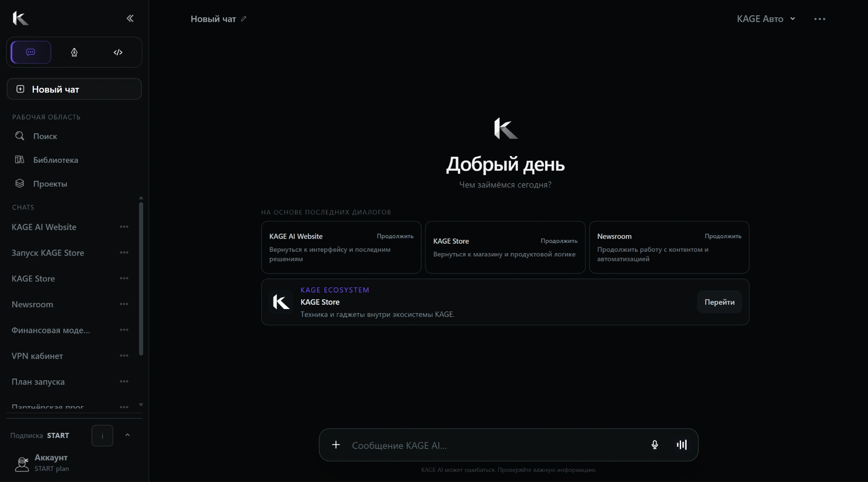The height and width of the screenshot is (482, 868).
Task: Open Поиск in the workspace
Action: click(74, 136)
